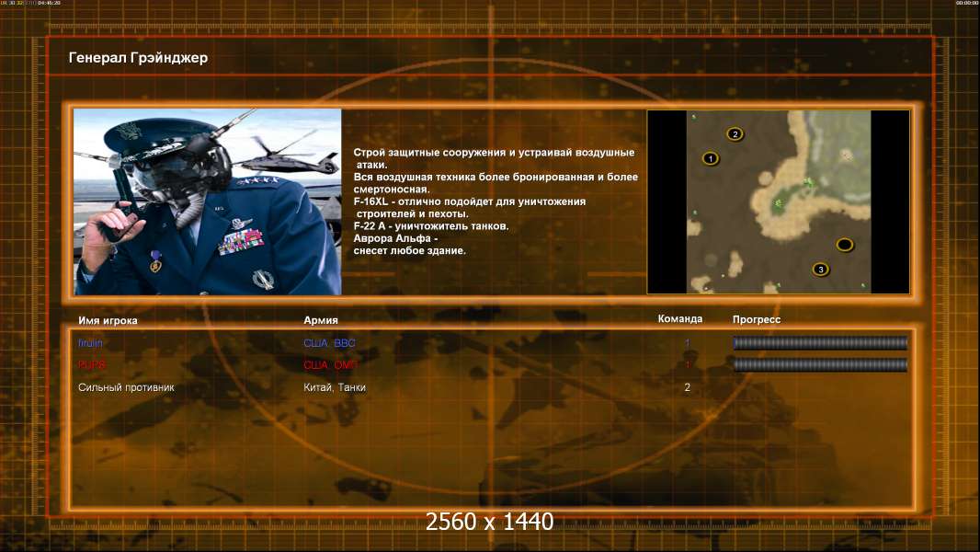Viewport: 980px width, 552px height.
Task: Click the red США army entry
Action: point(331,364)
